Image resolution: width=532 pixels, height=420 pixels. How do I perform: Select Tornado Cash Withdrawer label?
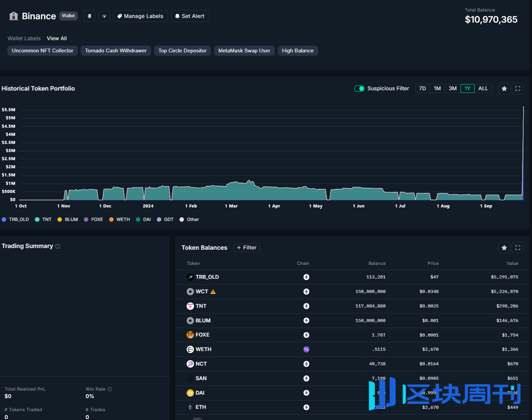pyautogui.click(x=116, y=51)
